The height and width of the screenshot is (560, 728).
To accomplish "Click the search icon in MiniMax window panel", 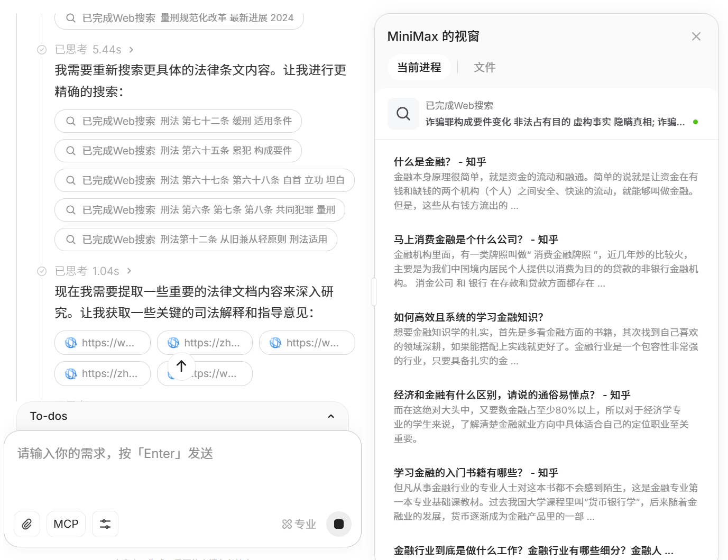I will 403,114.
